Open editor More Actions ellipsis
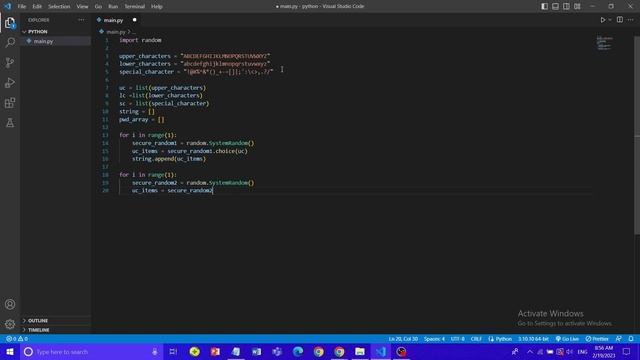Screen dimensions: 640x360 (631, 20)
